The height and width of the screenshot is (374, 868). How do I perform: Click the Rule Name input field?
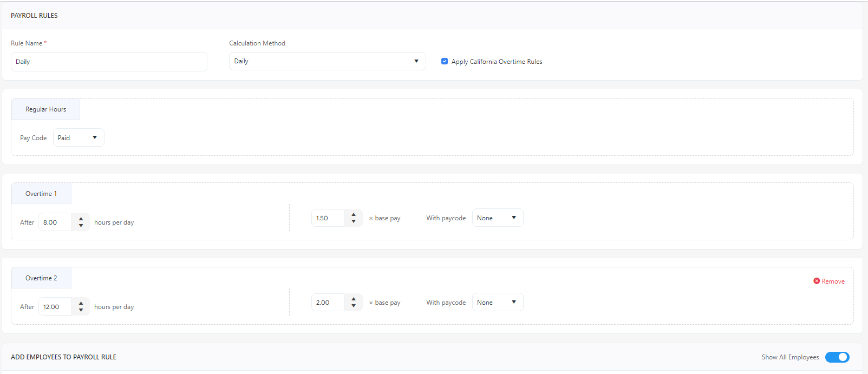[x=109, y=62]
